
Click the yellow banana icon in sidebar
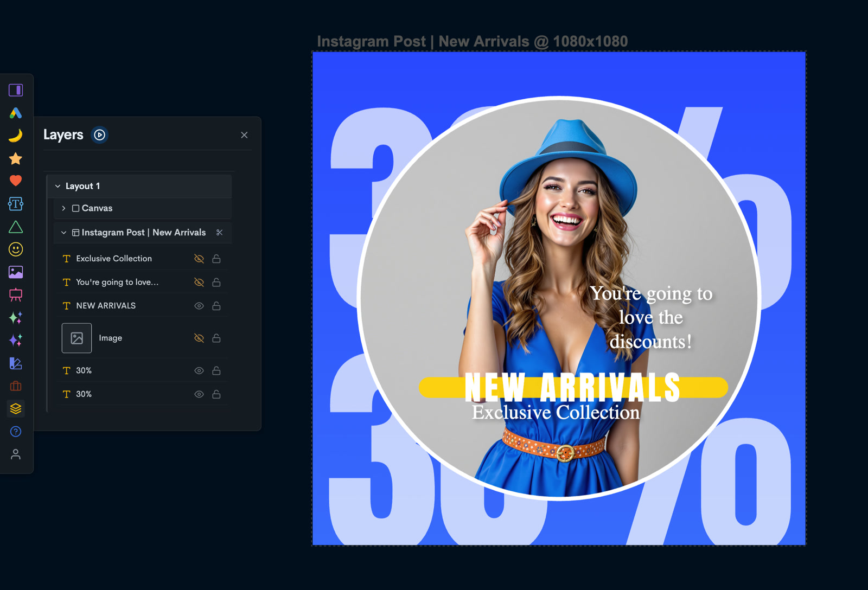pos(16,136)
